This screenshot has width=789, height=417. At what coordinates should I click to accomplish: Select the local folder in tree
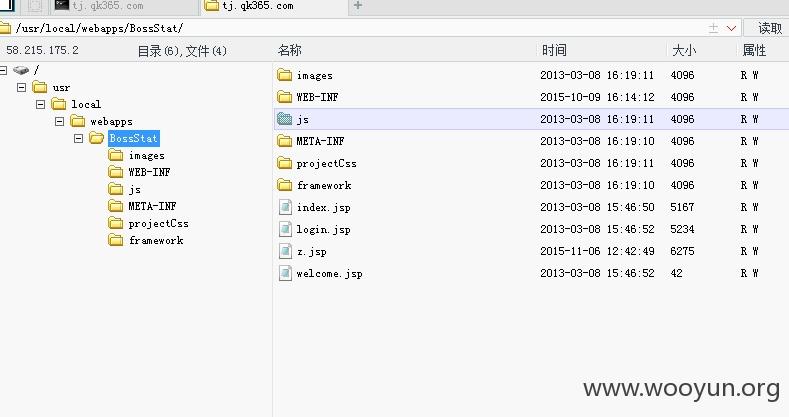86,104
